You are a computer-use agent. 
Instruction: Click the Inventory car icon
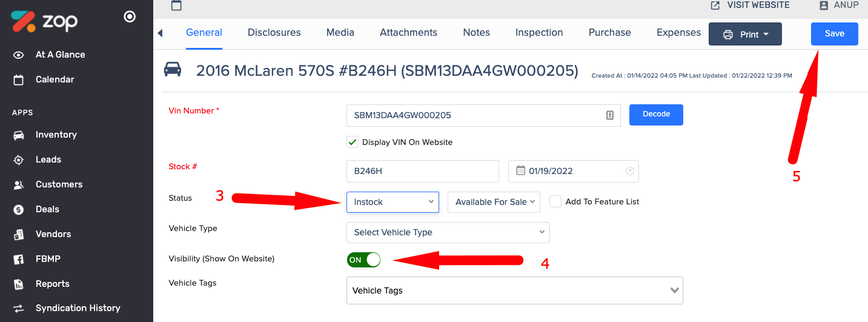(19, 135)
